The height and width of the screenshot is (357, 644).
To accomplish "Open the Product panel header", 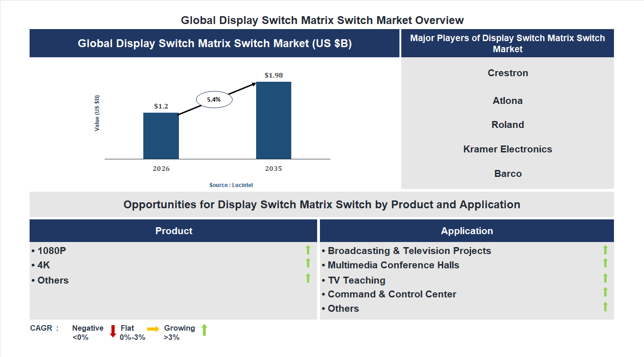I will click(x=173, y=230).
